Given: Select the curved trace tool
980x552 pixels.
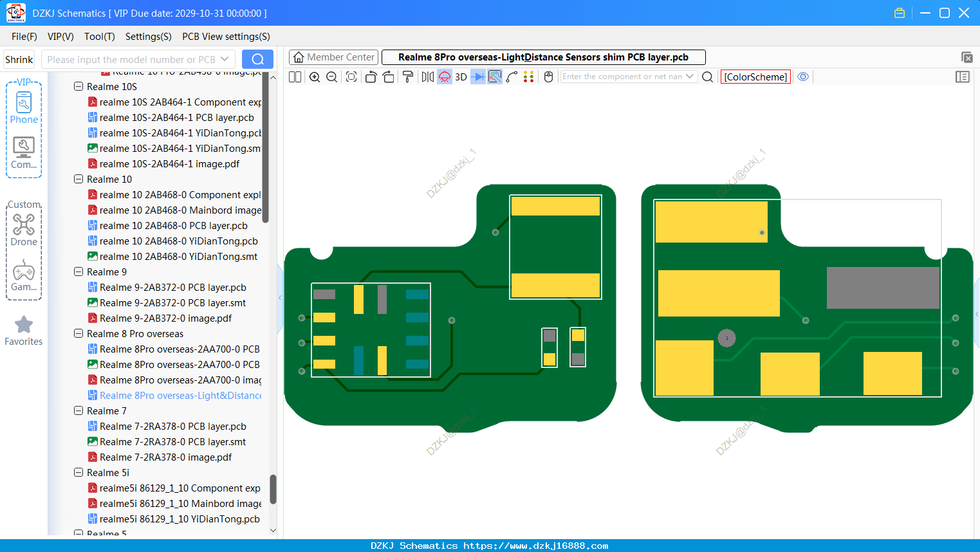Looking at the screenshot, I should click(512, 77).
